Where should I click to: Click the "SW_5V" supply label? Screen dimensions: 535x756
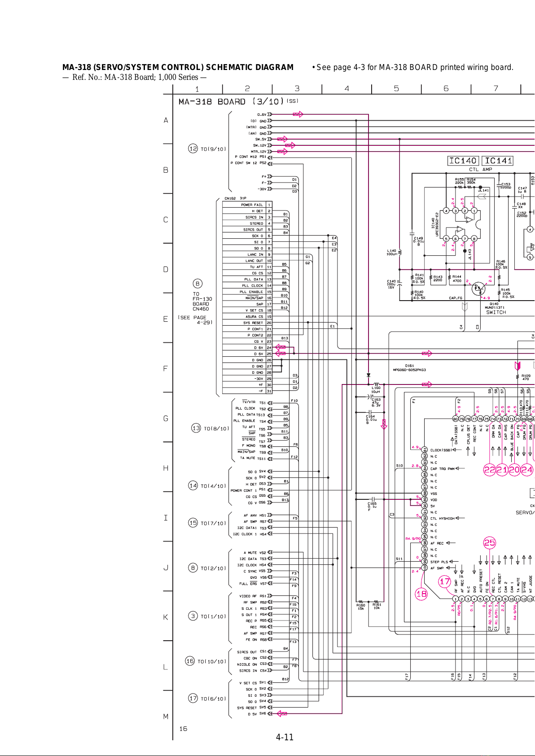(x=261, y=139)
